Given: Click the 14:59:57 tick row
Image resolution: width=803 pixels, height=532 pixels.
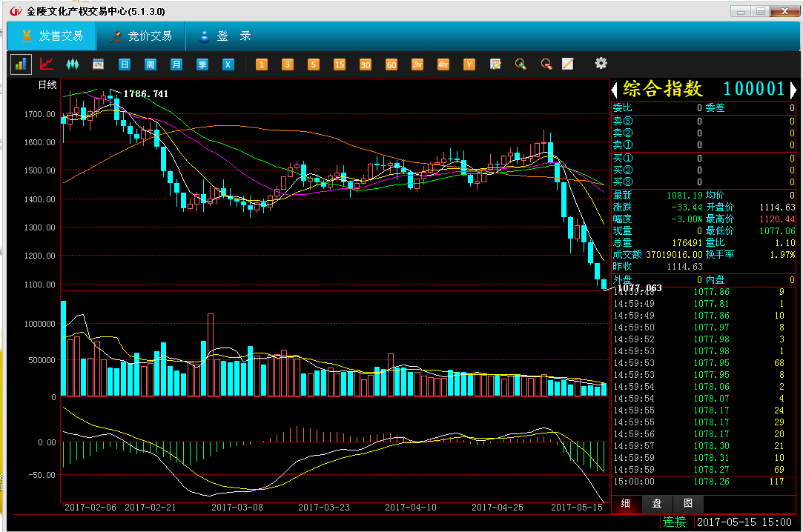Looking at the screenshot, I should click(x=704, y=446).
